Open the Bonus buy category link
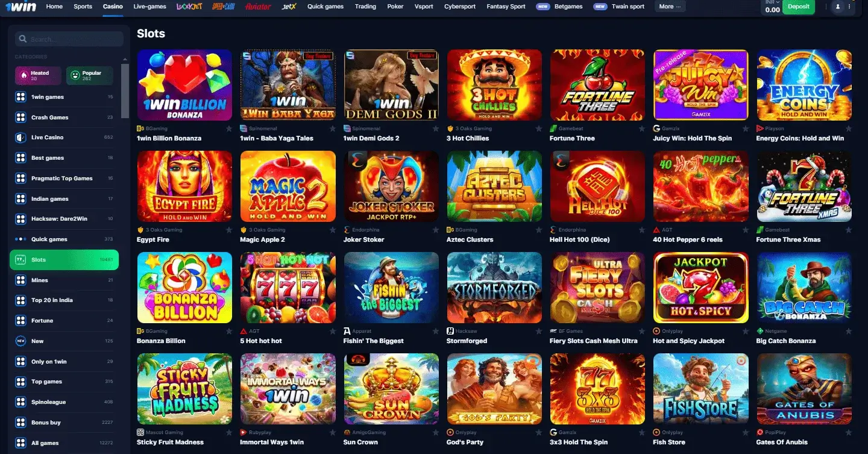This screenshot has height=454, width=868. (64, 423)
